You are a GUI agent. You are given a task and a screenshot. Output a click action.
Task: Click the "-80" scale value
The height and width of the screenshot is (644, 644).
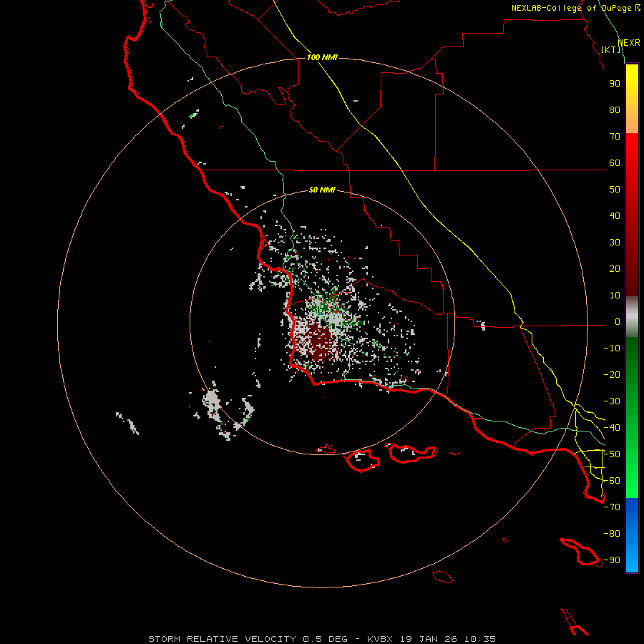click(x=612, y=534)
